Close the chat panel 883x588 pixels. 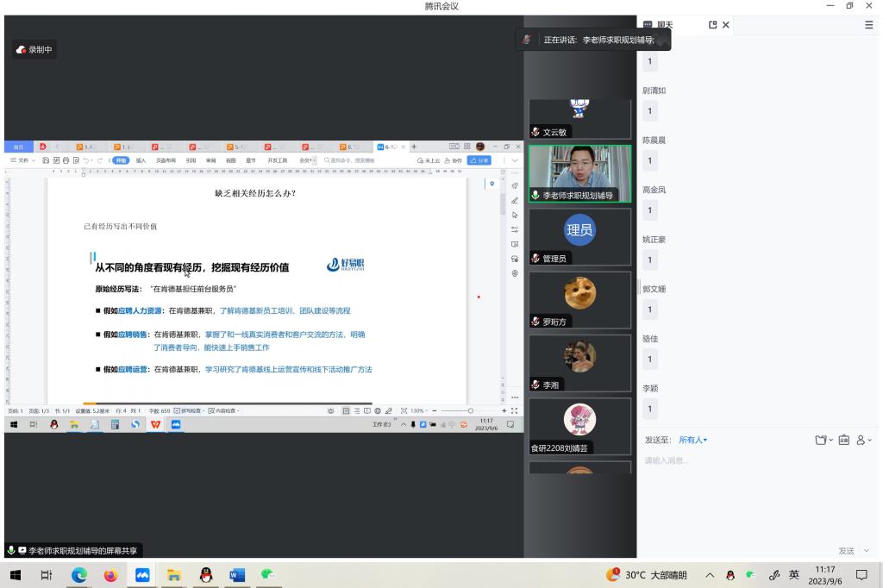point(726,25)
